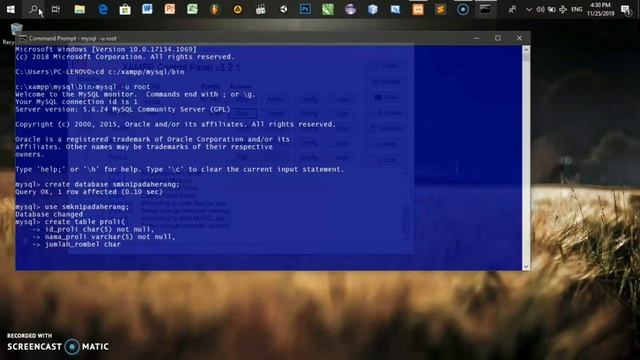The width and height of the screenshot is (640, 360).
Task: Click the 'Type help;' instruction line
Action: [180, 169]
